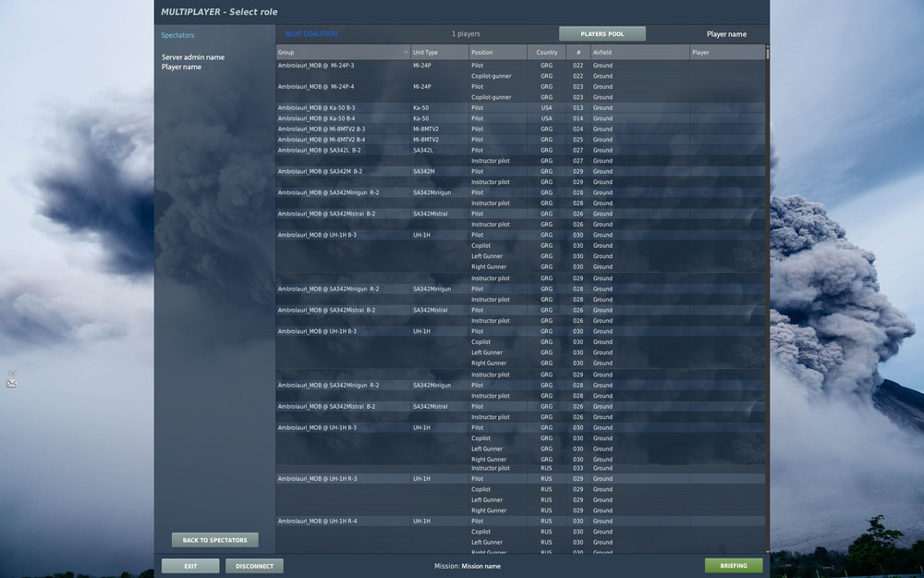
Task: Click the scrollbar beside the role list
Action: point(764,277)
